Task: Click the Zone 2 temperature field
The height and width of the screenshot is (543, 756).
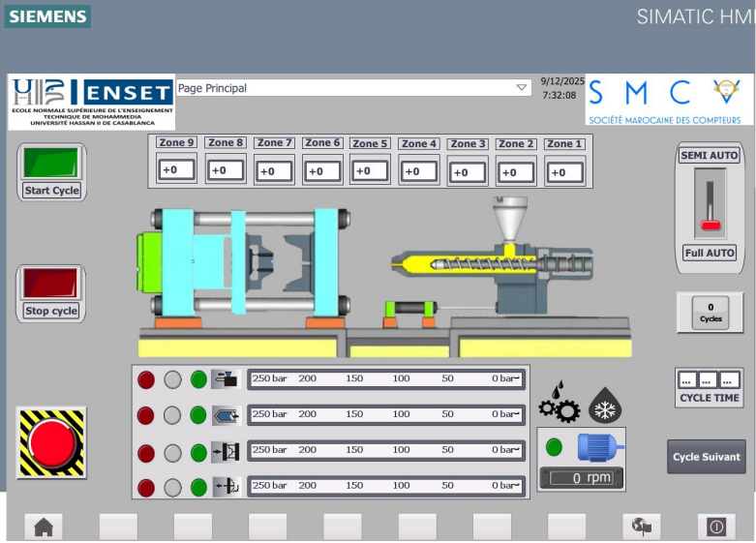Action: click(515, 172)
